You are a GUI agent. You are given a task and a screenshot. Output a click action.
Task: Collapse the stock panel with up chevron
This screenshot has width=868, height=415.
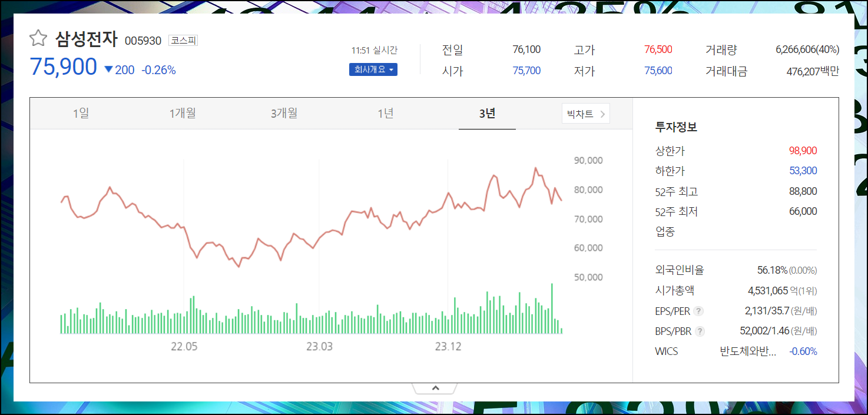click(x=435, y=388)
